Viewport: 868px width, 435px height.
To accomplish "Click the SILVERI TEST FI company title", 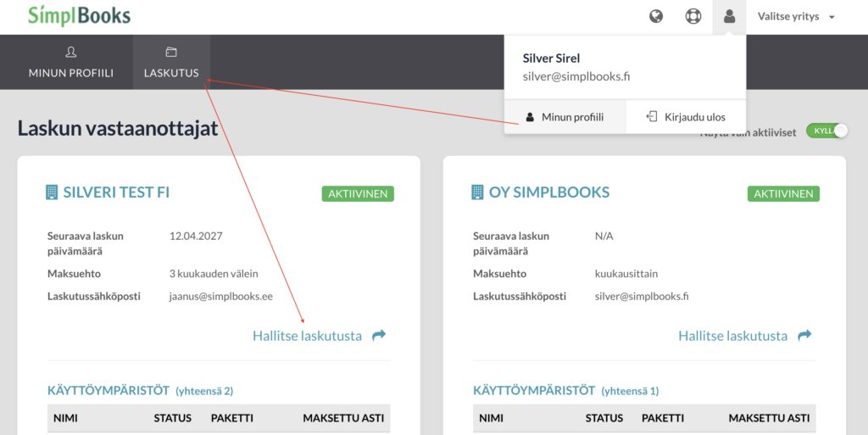I will click(116, 192).
